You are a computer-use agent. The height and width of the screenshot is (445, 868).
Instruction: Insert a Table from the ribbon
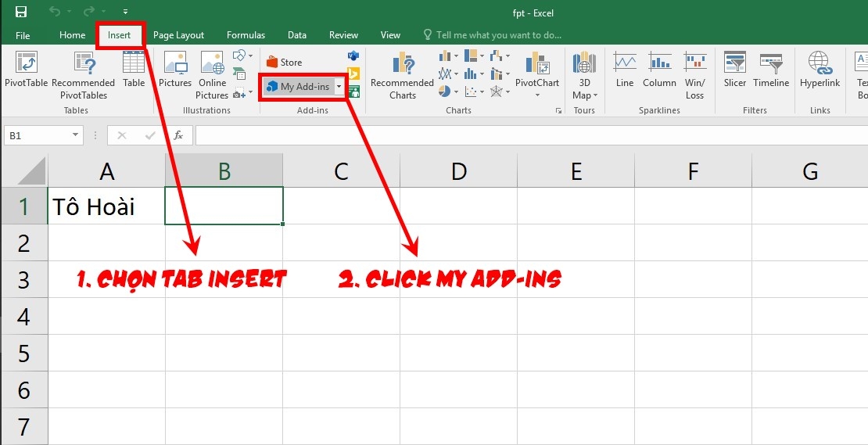tap(134, 69)
